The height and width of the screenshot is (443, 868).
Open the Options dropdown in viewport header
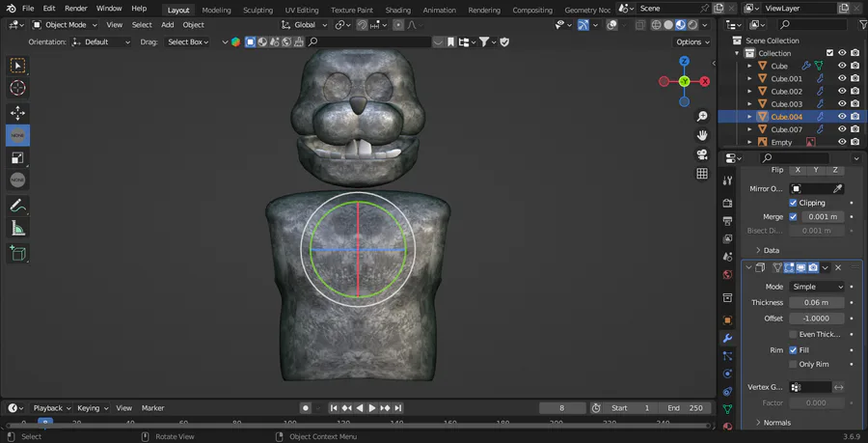(x=693, y=42)
